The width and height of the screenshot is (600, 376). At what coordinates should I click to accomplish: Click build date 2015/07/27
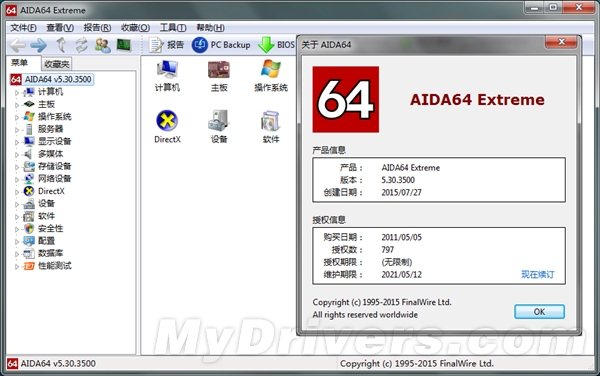[401, 192]
